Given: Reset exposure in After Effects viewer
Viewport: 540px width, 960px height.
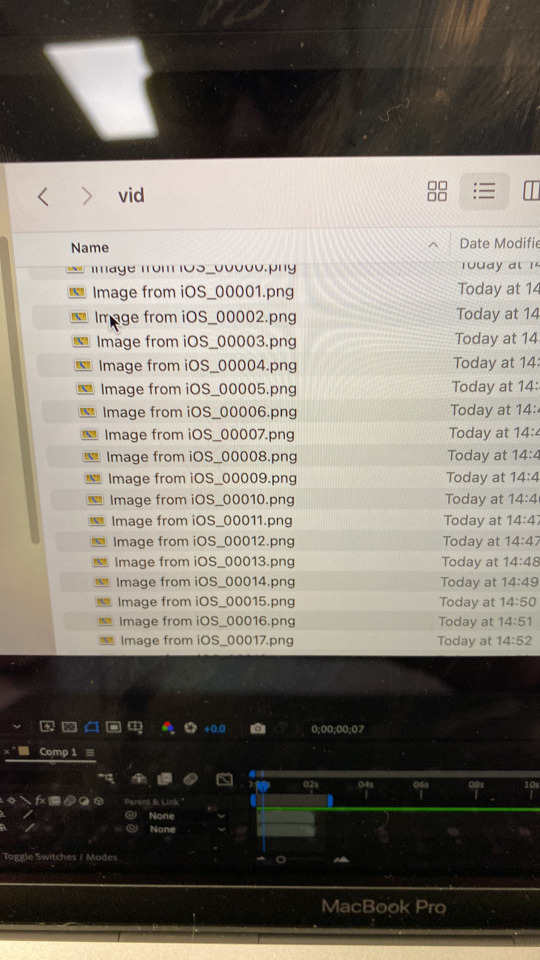Looking at the screenshot, I should (x=190, y=727).
